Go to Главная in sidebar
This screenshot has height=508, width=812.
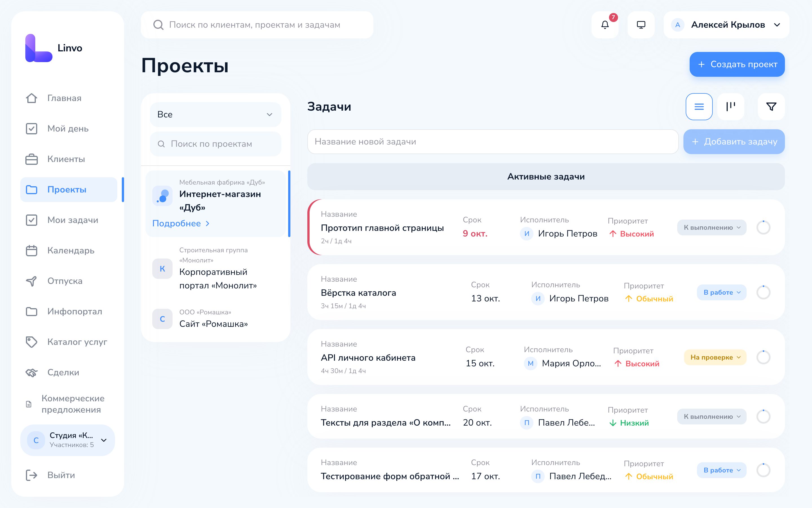pyautogui.click(x=69, y=98)
